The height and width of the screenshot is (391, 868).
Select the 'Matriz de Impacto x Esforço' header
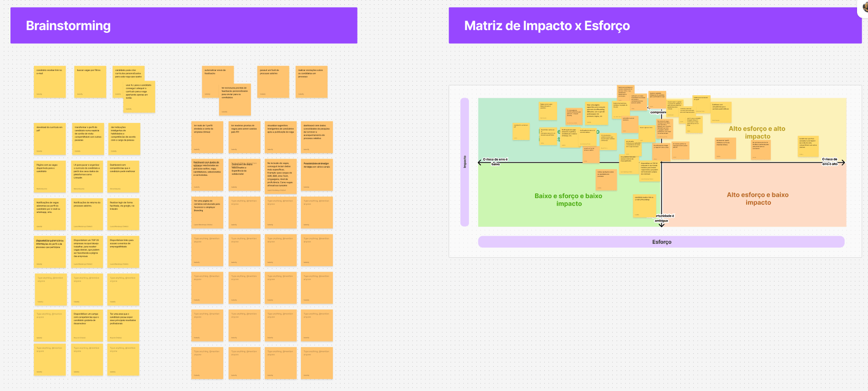click(655, 26)
